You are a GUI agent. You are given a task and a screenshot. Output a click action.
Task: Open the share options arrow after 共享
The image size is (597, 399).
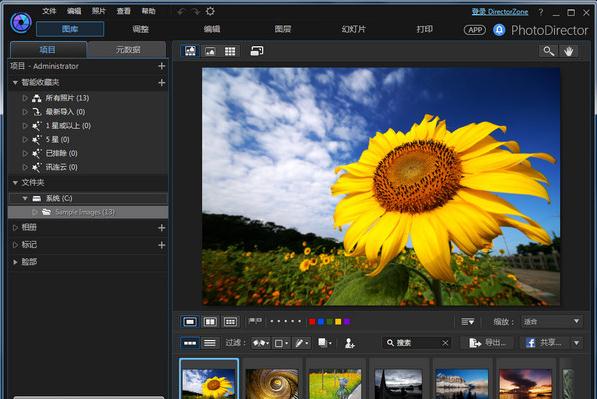576,343
